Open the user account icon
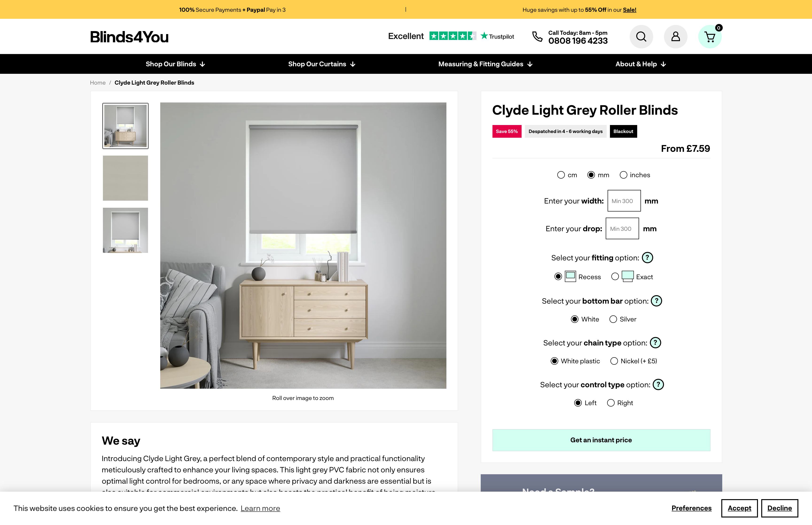This screenshot has width=812, height=525. click(x=675, y=36)
